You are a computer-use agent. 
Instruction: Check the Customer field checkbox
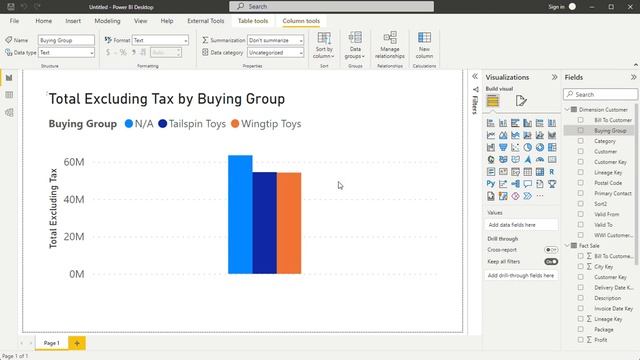(580, 151)
